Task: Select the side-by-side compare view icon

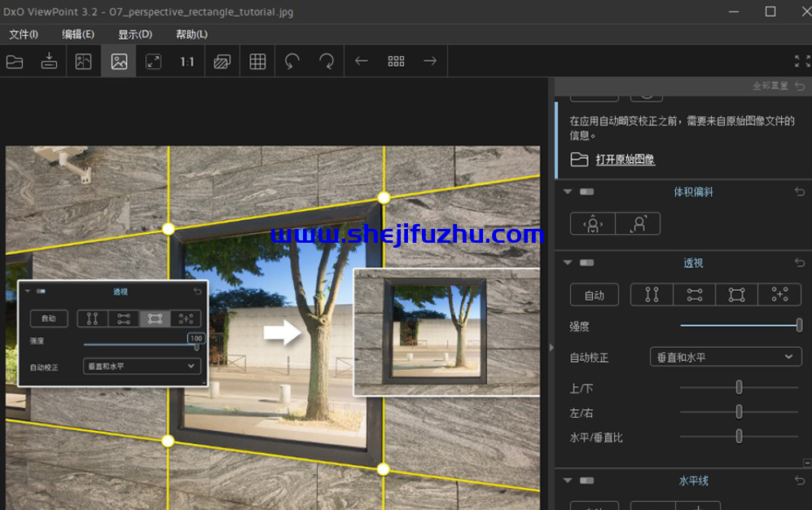Action: click(83, 61)
